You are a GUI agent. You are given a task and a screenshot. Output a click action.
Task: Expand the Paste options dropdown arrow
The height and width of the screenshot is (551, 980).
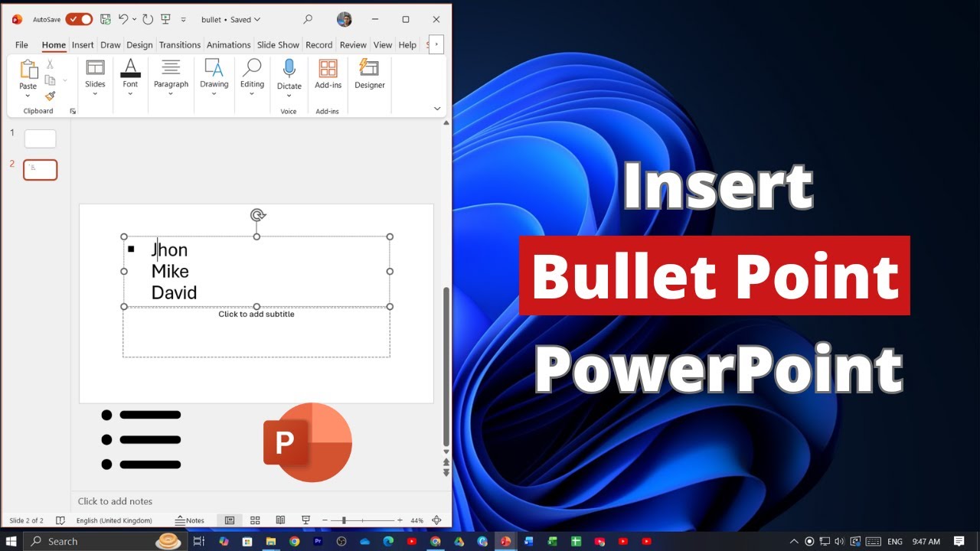[28, 96]
